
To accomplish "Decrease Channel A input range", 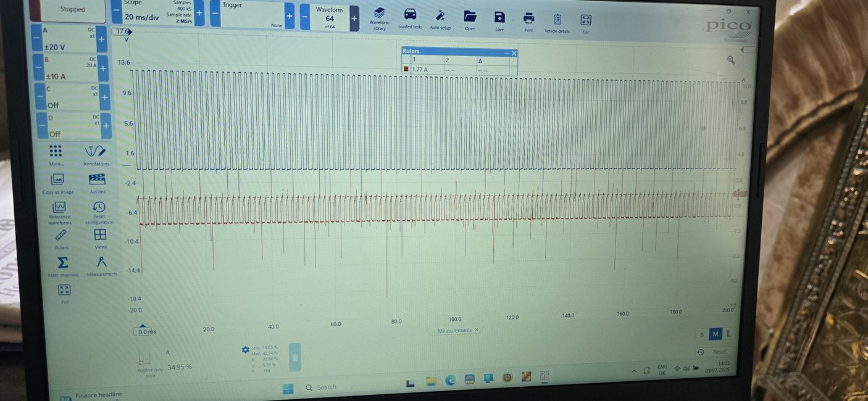I will click(36, 37).
